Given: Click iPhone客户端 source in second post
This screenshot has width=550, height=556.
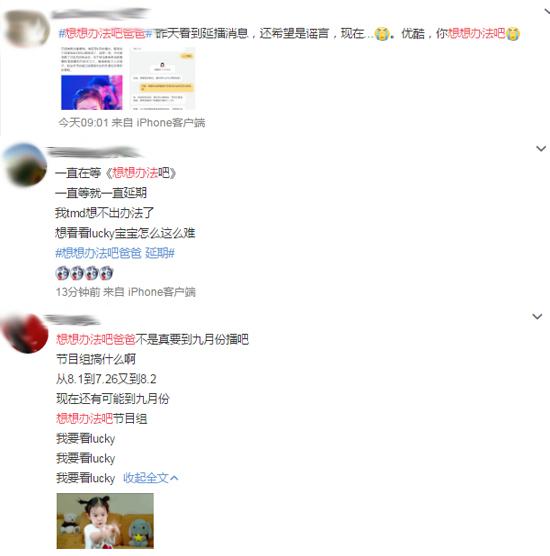Looking at the screenshot, I should tap(162, 292).
